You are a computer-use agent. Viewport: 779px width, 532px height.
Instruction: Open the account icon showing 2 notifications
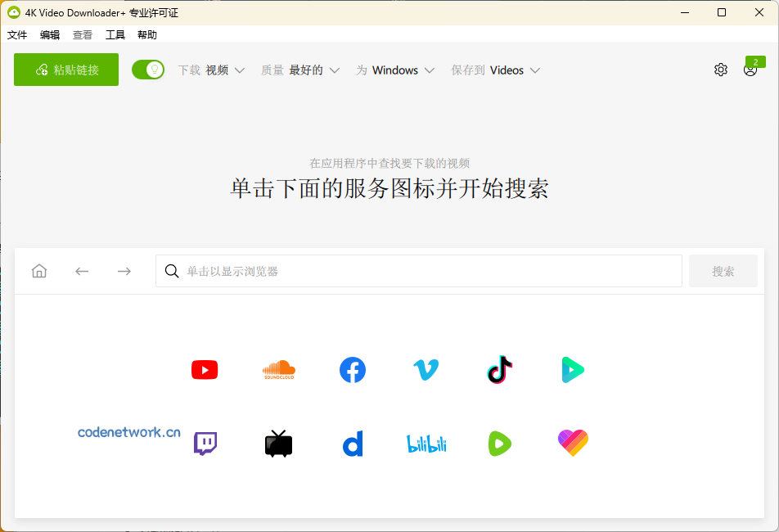pos(750,70)
